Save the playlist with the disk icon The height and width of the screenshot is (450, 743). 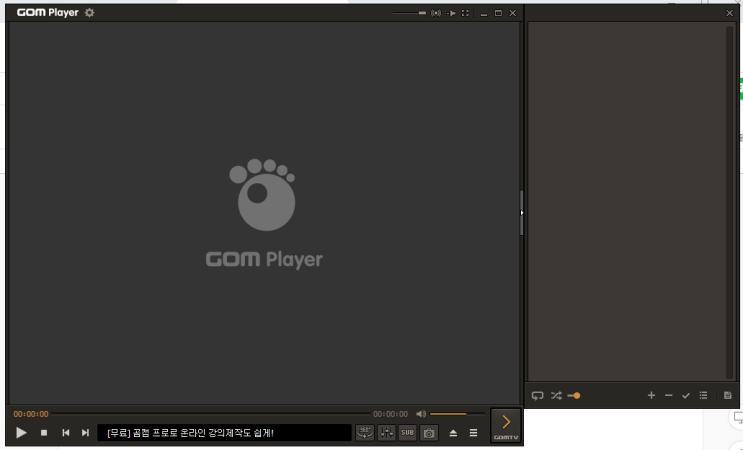point(728,395)
